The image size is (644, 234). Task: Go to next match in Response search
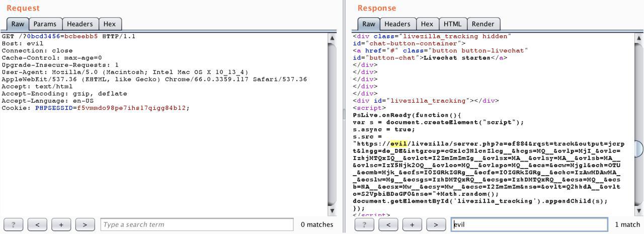click(x=436, y=224)
